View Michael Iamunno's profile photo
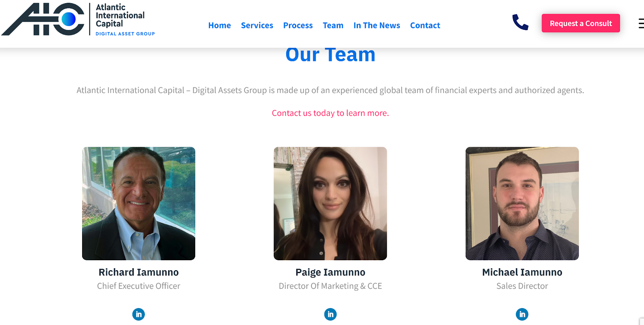 click(522, 204)
